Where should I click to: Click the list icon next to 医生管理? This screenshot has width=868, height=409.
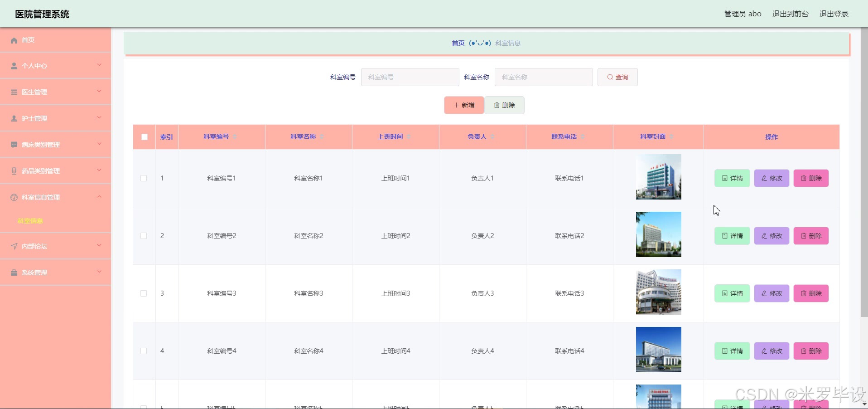point(14,92)
